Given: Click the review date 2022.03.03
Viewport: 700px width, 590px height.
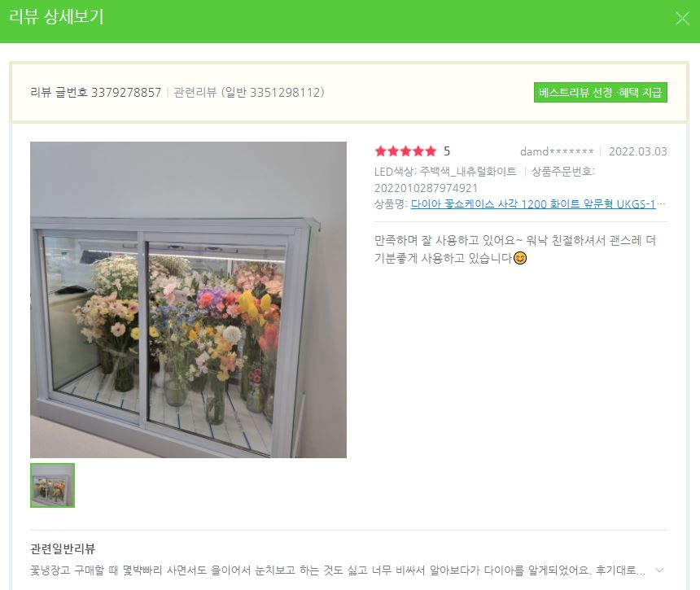Looking at the screenshot, I should pos(637,151).
